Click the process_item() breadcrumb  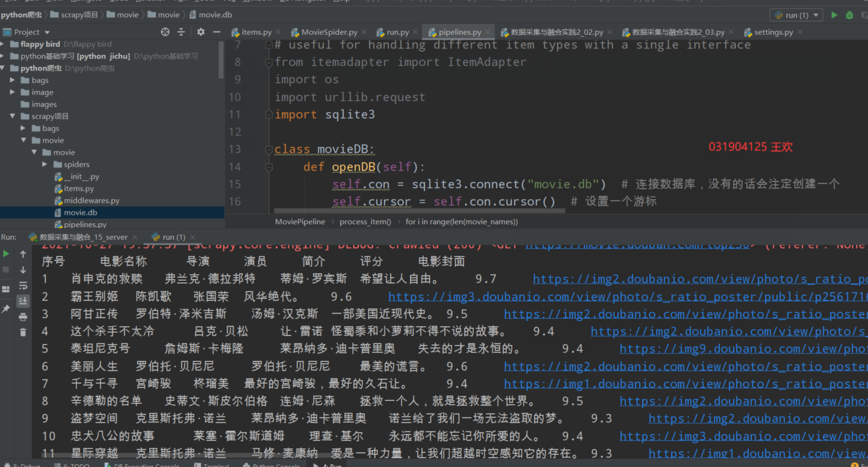click(365, 222)
